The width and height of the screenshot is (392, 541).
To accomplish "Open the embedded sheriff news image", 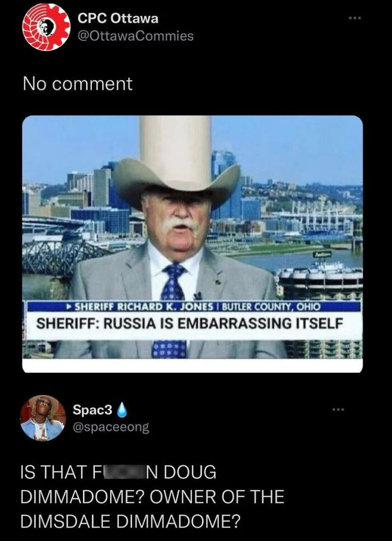I will [x=193, y=244].
